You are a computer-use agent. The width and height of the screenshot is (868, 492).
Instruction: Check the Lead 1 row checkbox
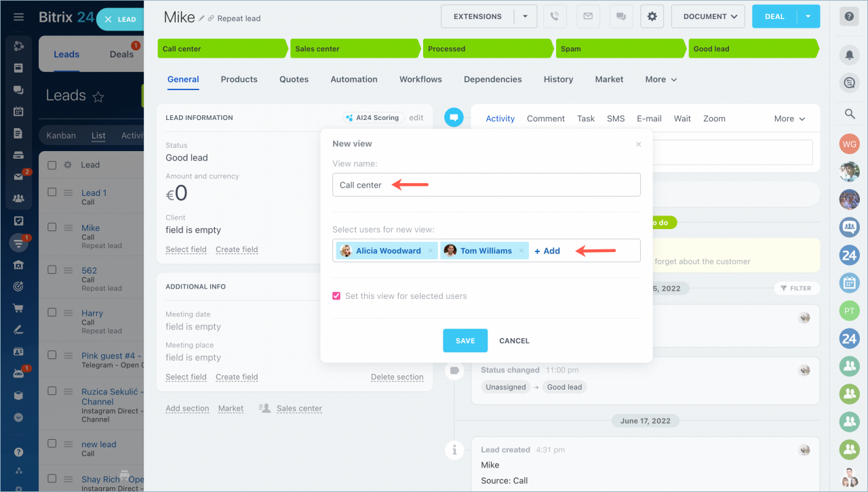coord(52,192)
